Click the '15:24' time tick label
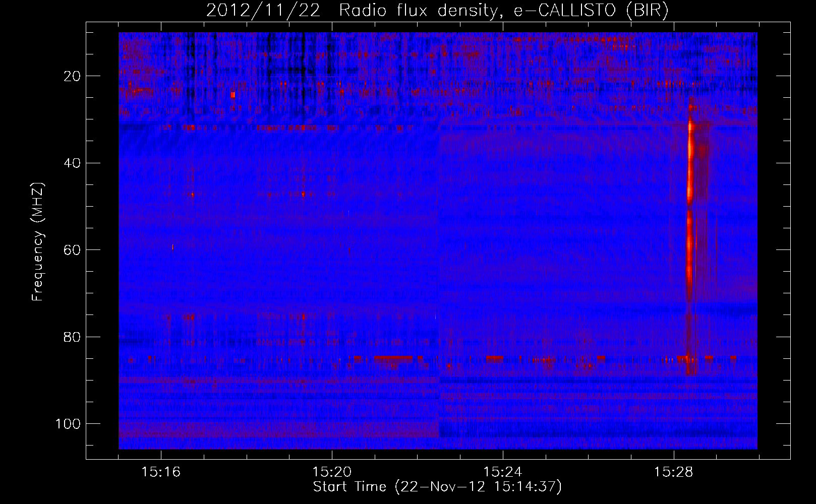 coord(503,472)
